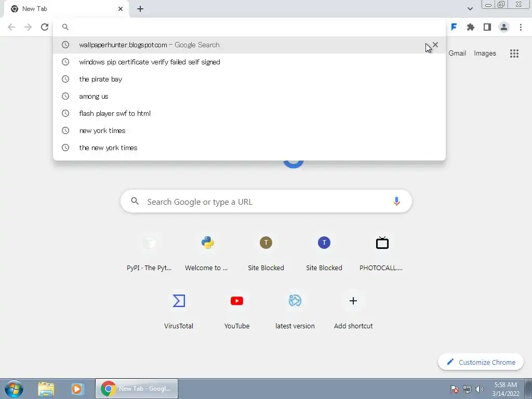The width and height of the screenshot is (532, 399).
Task: Select wallpaperhunter.blogspot.com suggestion
Action: coord(249,45)
